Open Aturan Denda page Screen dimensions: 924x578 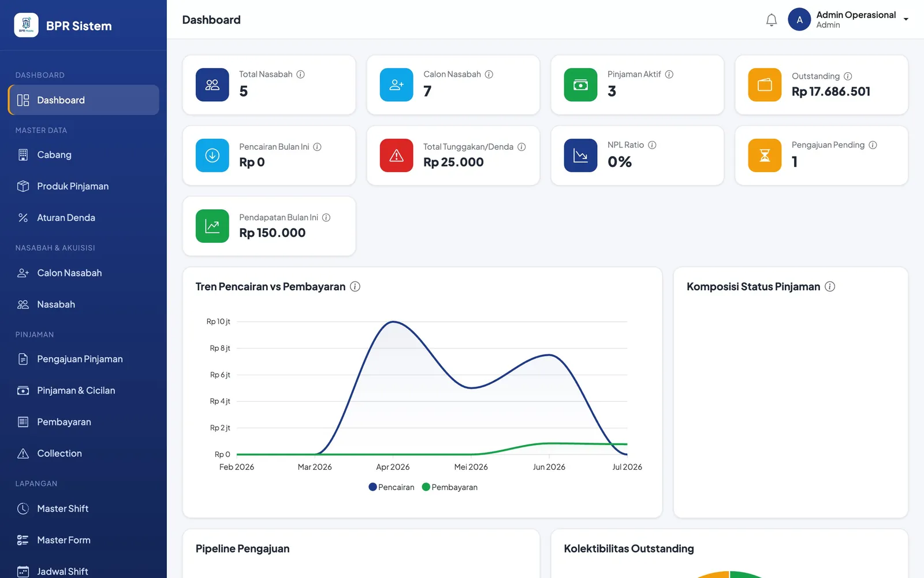pos(84,218)
